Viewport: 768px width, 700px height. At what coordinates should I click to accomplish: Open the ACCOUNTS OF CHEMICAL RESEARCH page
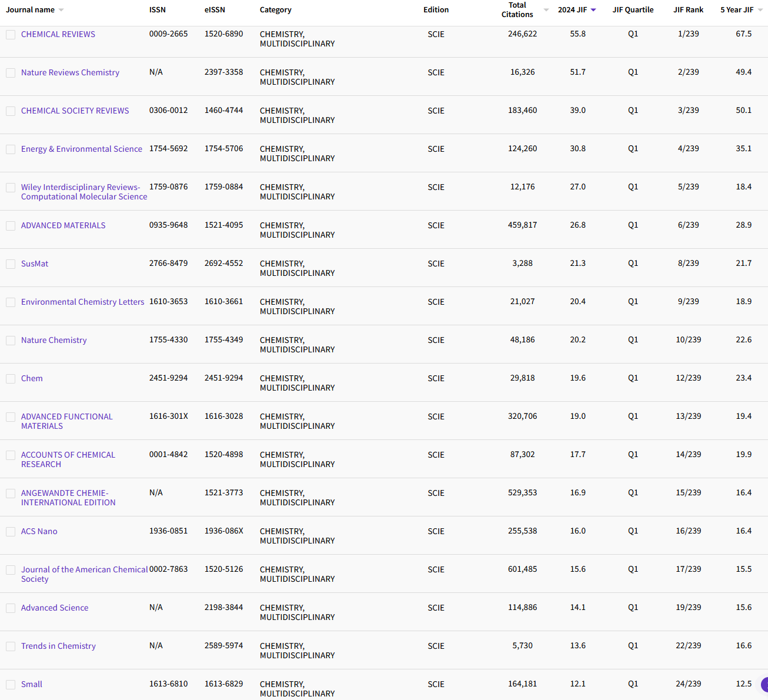[x=68, y=459]
